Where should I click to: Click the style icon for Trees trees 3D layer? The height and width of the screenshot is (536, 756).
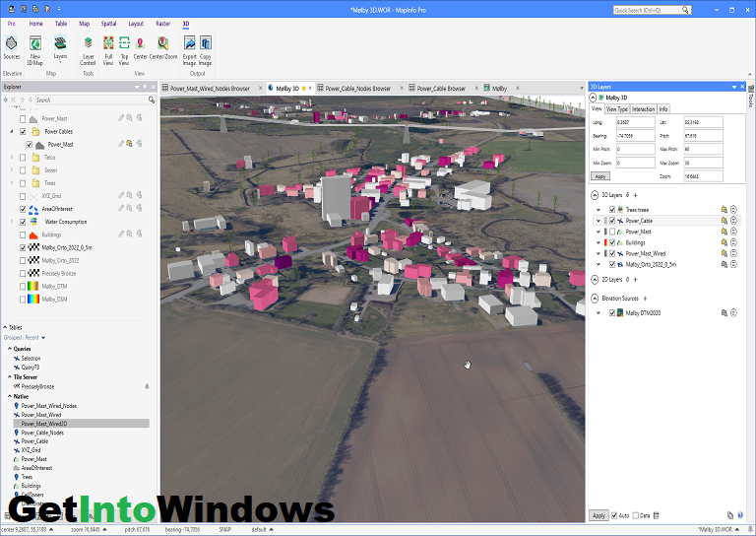pyautogui.click(x=724, y=210)
